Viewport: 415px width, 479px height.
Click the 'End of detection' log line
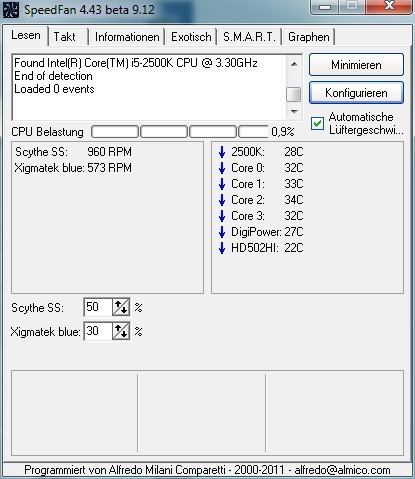click(x=53, y=76)
